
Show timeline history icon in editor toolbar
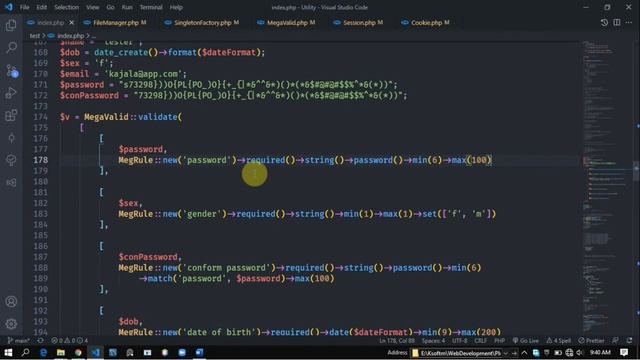[x=604, y=22]
